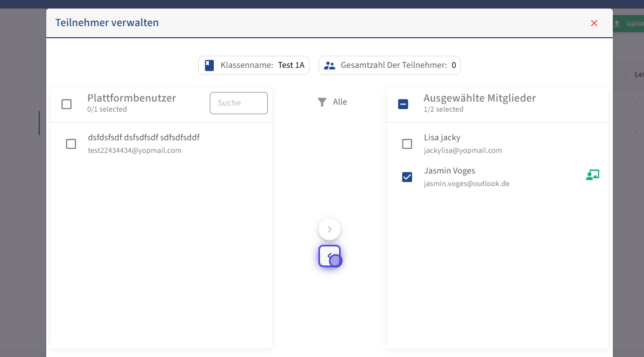The image size is (644, 357).
Task: Close the Teilnehmer verwalten dialog
Action: (x=594, y=23)
